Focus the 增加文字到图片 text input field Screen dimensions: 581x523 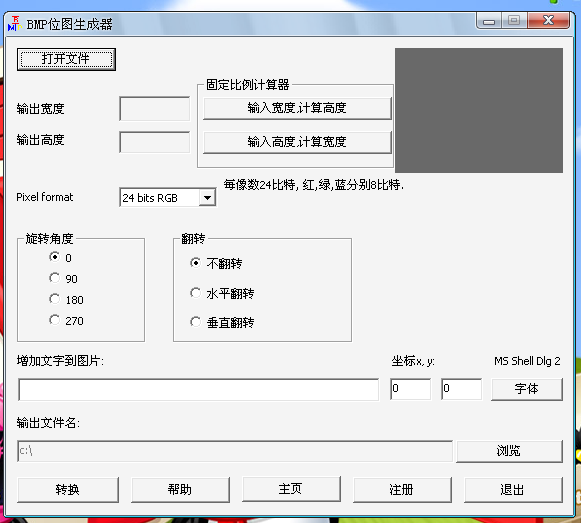click(x=199, y=390)
